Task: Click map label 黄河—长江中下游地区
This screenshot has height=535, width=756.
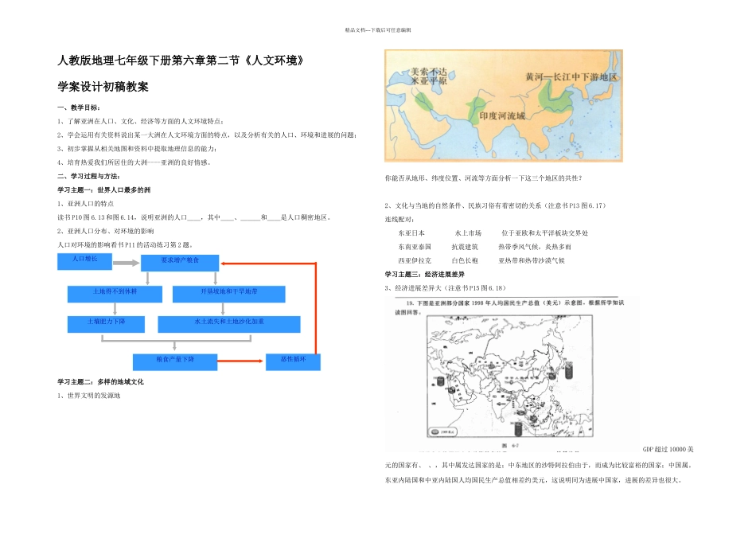Action: coord(571,76)
